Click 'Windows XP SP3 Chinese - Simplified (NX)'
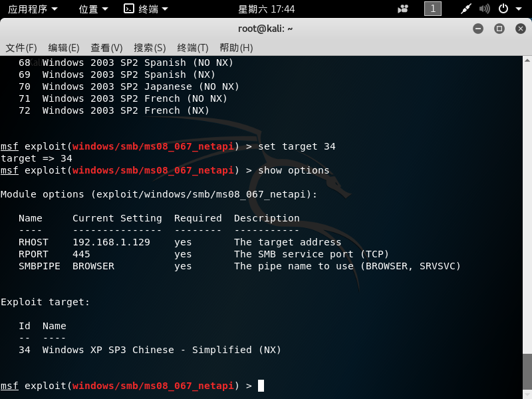Viewport: 532px width, 399px height. coord(162,350)
